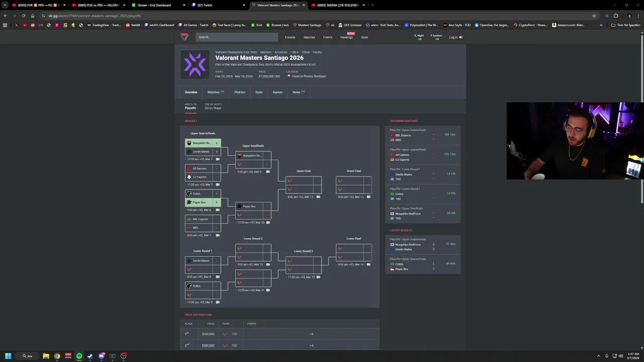Show hidden system tray icons chevron
The image size is (644, 362).
[599, 356]
